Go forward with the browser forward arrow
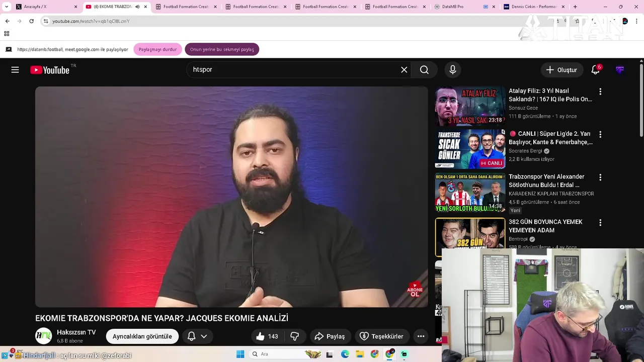Screen dimensions: 644x362 tap(19, 21)
